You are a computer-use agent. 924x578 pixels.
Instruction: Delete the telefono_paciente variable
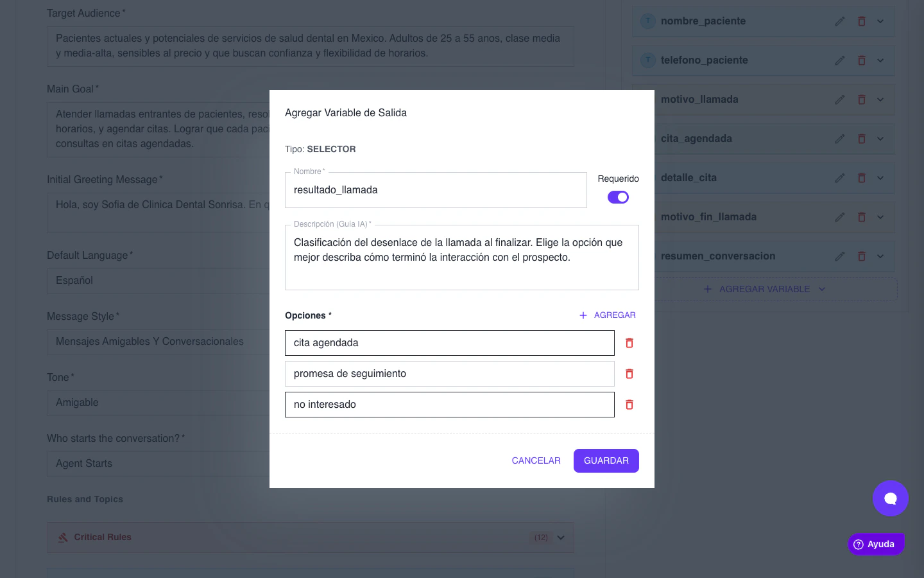point(862,60)
